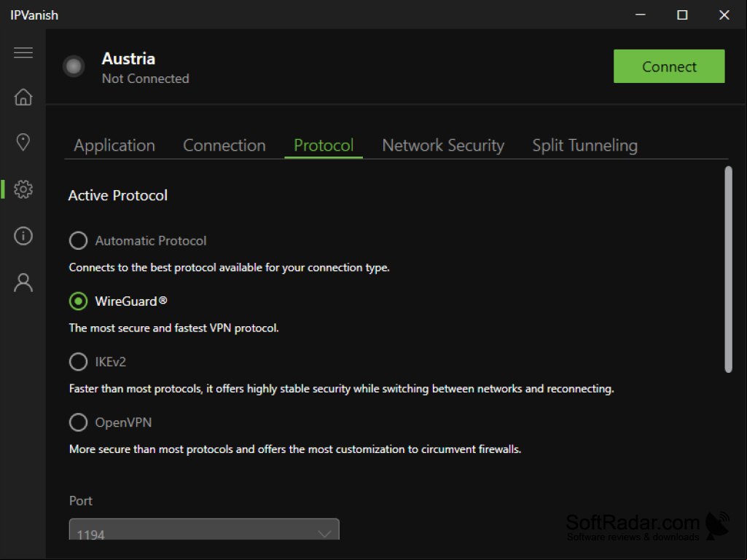Close the IPVanish window
The image size is (747, 560).
tap(724, 15)
